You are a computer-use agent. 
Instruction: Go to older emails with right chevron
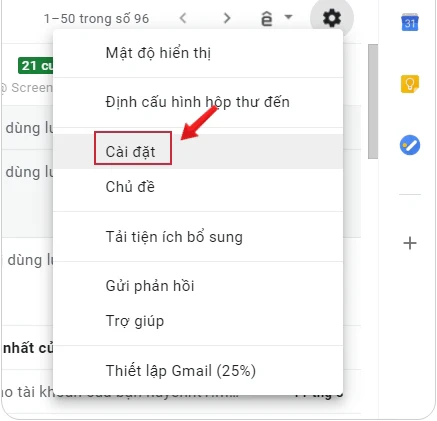pyautogui.click(x=227, y=18)
